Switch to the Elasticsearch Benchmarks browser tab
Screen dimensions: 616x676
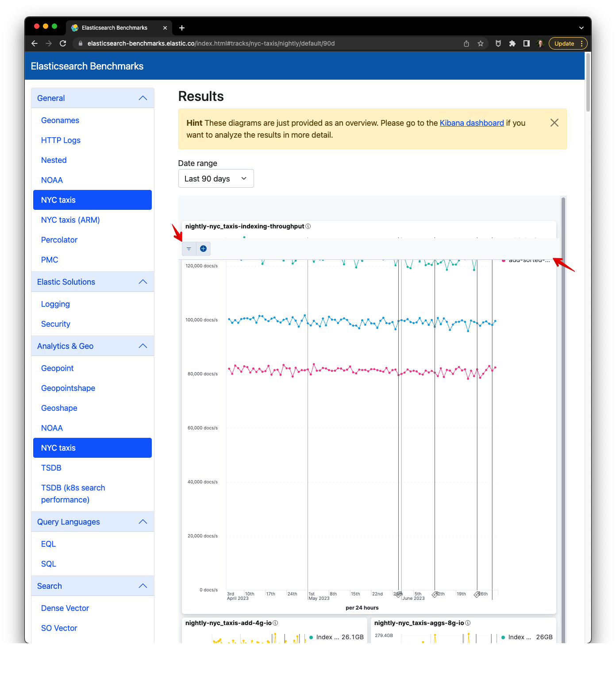114,27
